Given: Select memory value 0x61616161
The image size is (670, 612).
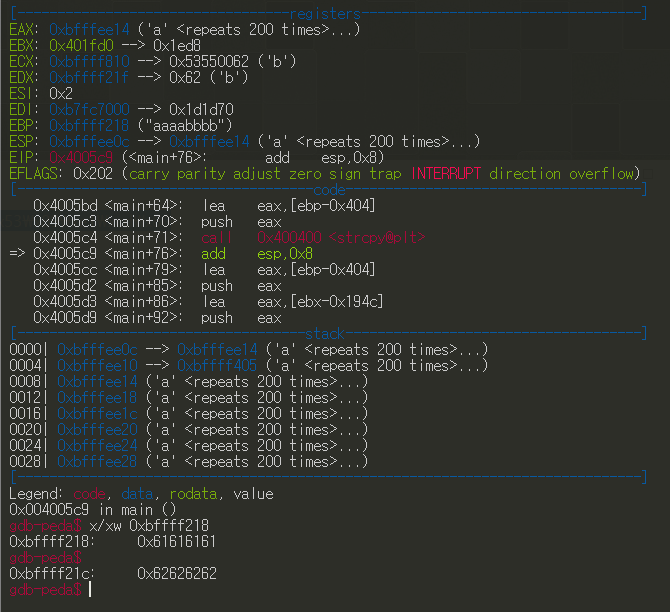Looking at the screenshot, I should tap(176, 541).
